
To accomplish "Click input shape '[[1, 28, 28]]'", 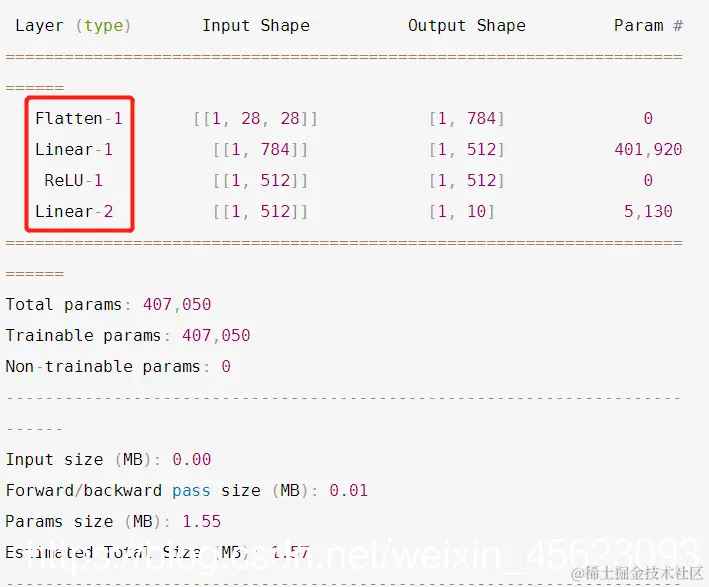I will coord(255,119).
